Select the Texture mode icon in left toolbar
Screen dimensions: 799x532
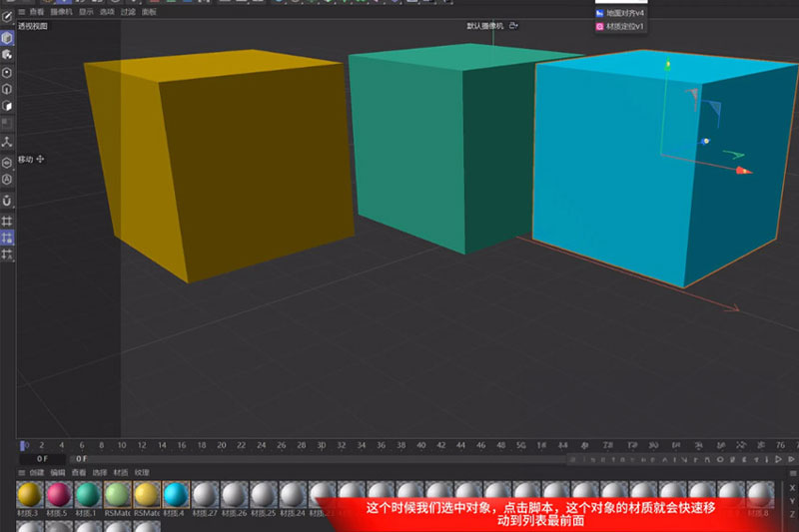(7, 55)
